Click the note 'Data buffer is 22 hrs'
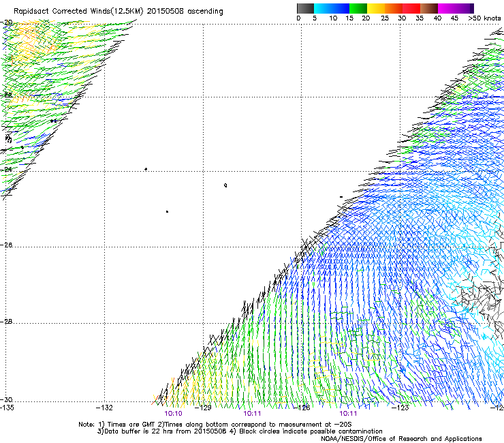 pyautogui.click(x=140, y=431)
